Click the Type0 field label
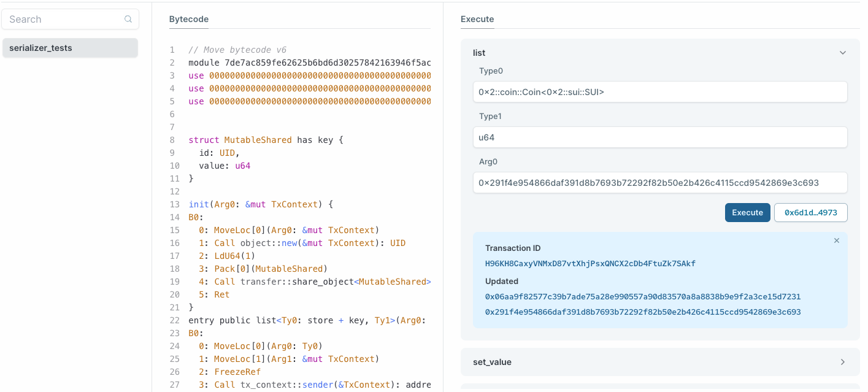 tap(491, 71)
